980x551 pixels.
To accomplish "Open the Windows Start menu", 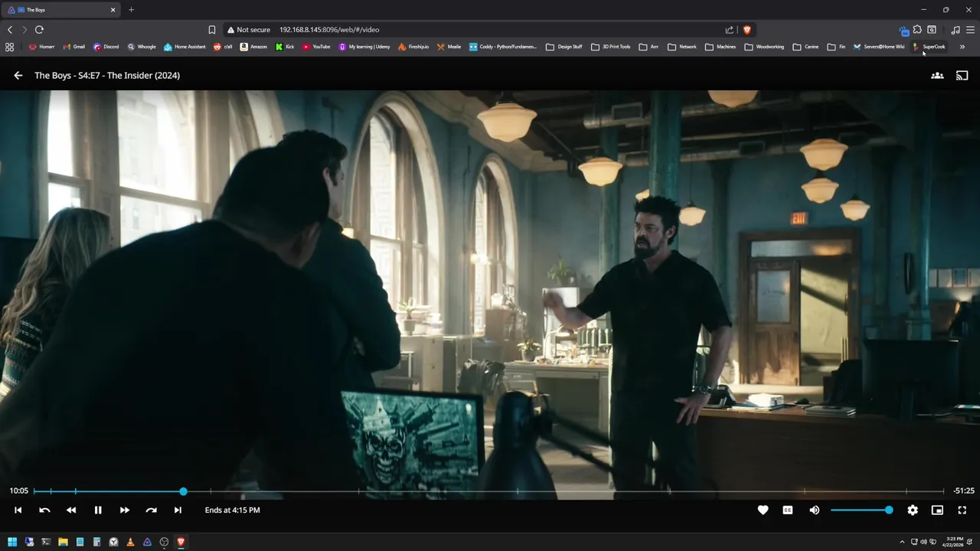I will pyautogui.click(x=12, y=542).
